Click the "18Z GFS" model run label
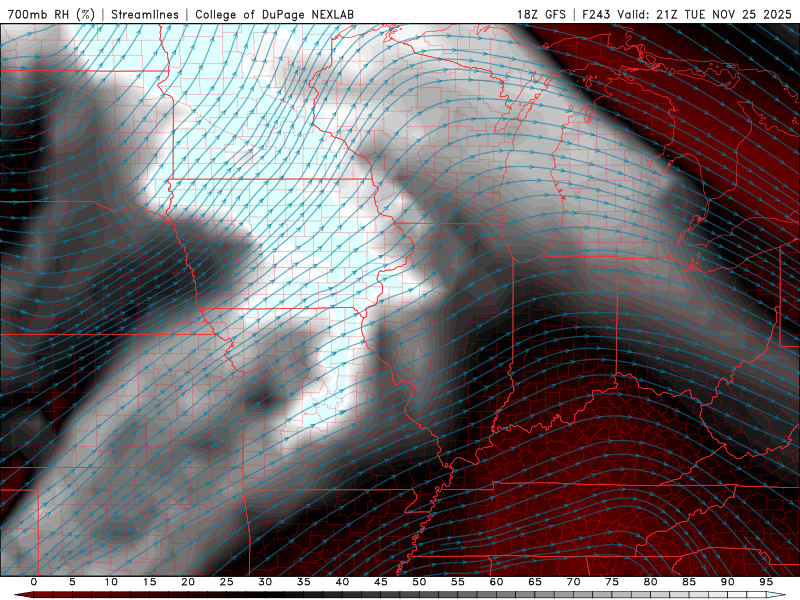Screen dimensions: 800x600 click(x=541, y=14)
